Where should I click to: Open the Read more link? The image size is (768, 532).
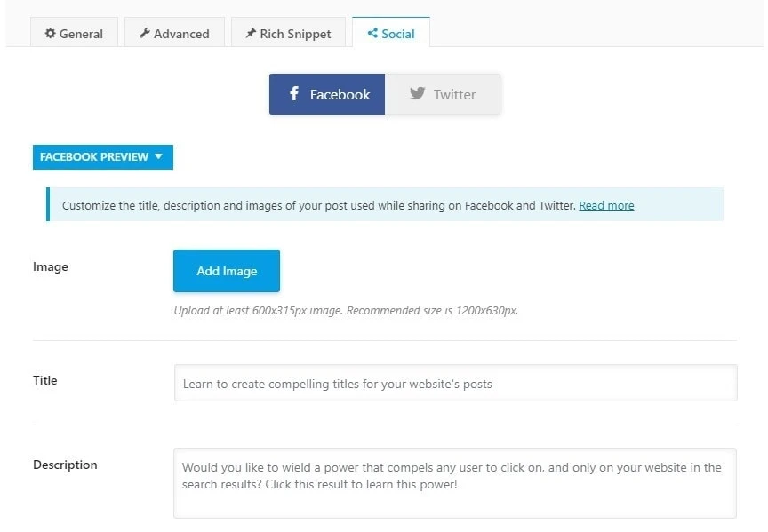606,205
